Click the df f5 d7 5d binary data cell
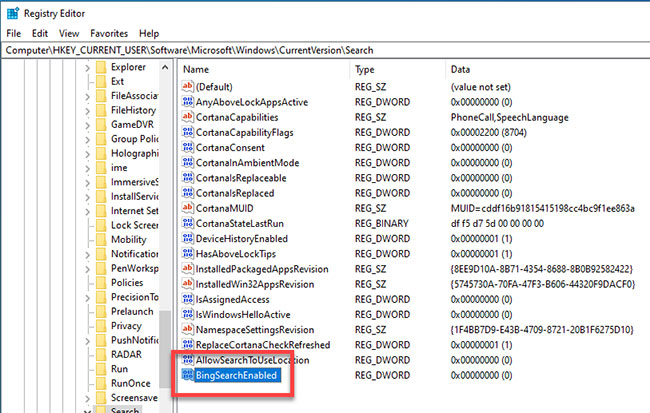This screenshot has height=413, width=650. click(497, 224)
